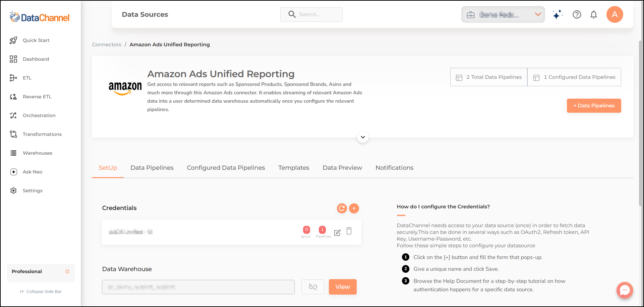This screenshot has height=307, width=644.
Task: Click the + Data Pipelines button
Action: click(594, 106)
